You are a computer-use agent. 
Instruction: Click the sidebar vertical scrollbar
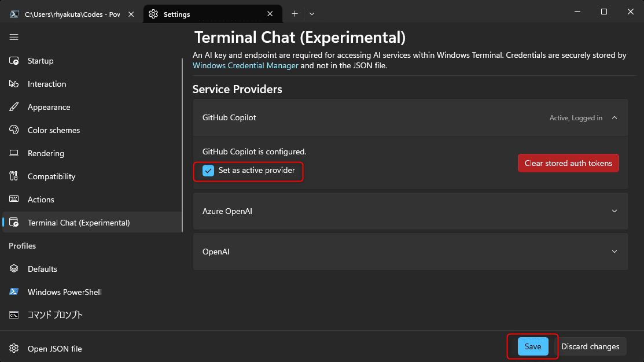[x=182, y=145]
